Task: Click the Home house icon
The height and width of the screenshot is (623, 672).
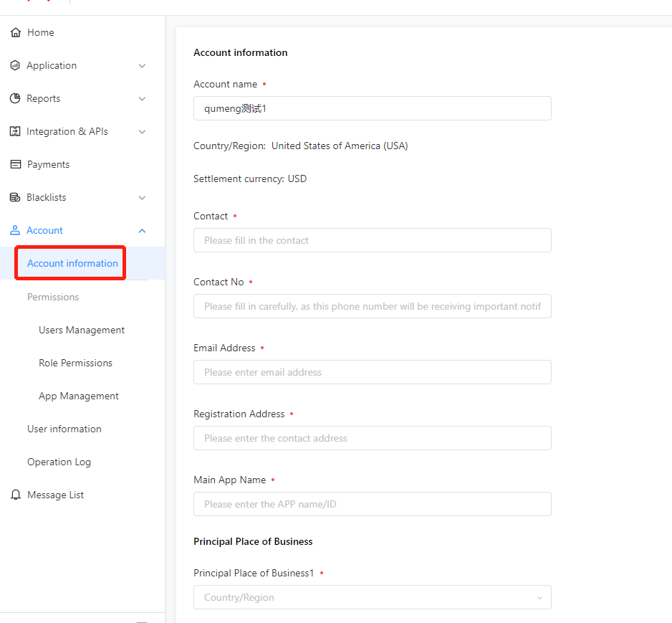Action: [x=16, y=32]
